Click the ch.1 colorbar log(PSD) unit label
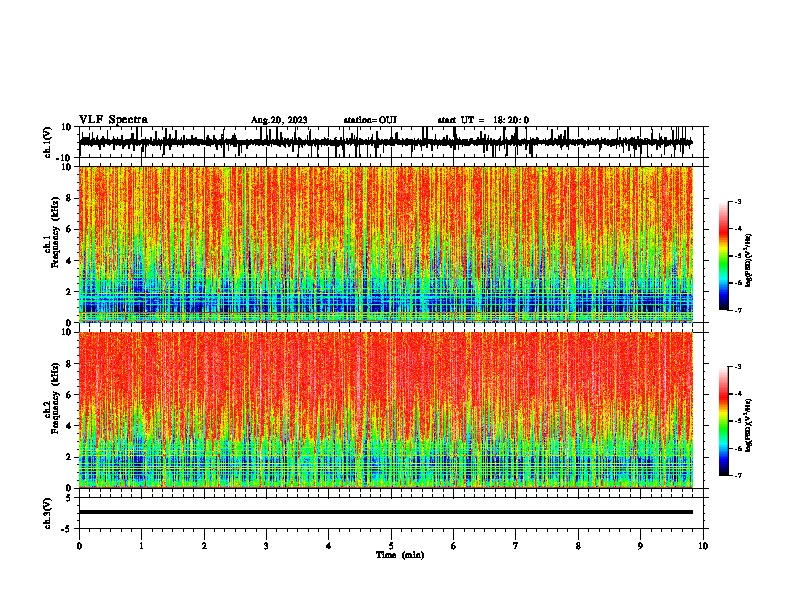The width and height of the screenshot is (792, 612). 749,260
